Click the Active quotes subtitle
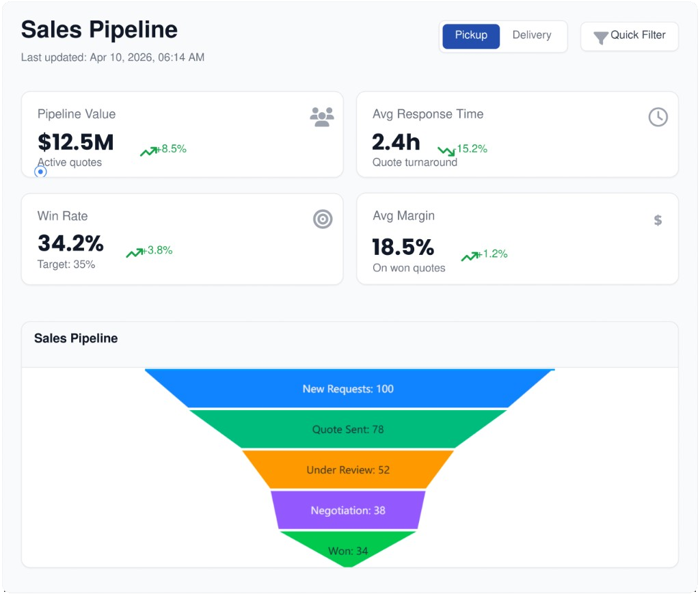Screen dimensions: 700x596 [x=70, y=163]
